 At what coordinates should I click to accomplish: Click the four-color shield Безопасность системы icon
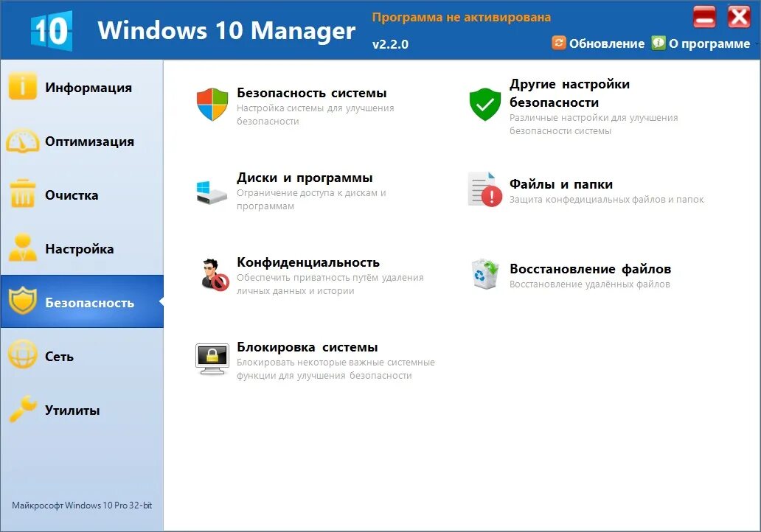tap(212, 105)
